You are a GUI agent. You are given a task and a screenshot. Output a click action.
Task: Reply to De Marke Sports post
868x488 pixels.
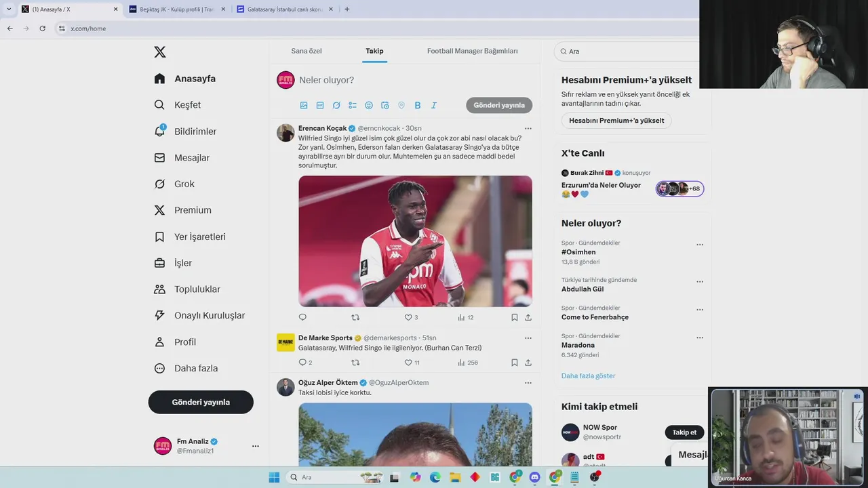pos(302,363)
